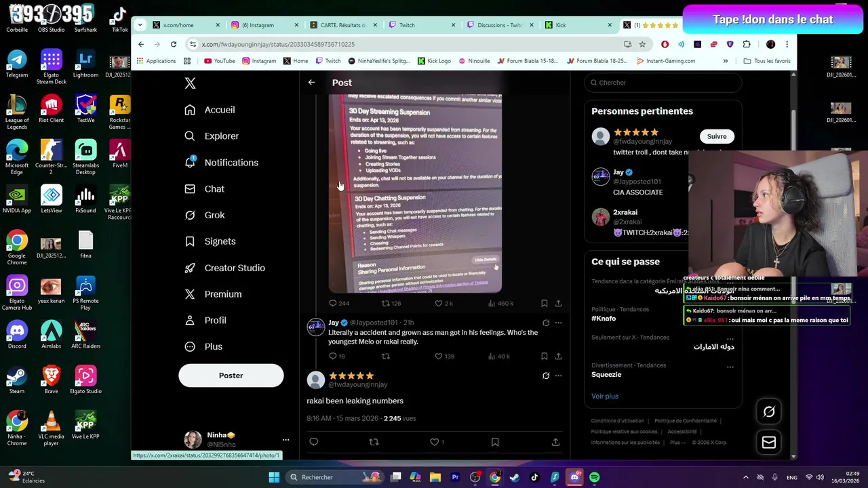Screen dimensions: 868x488
Task: Open Tous les favoris folder
Action: tap(767, 61)
